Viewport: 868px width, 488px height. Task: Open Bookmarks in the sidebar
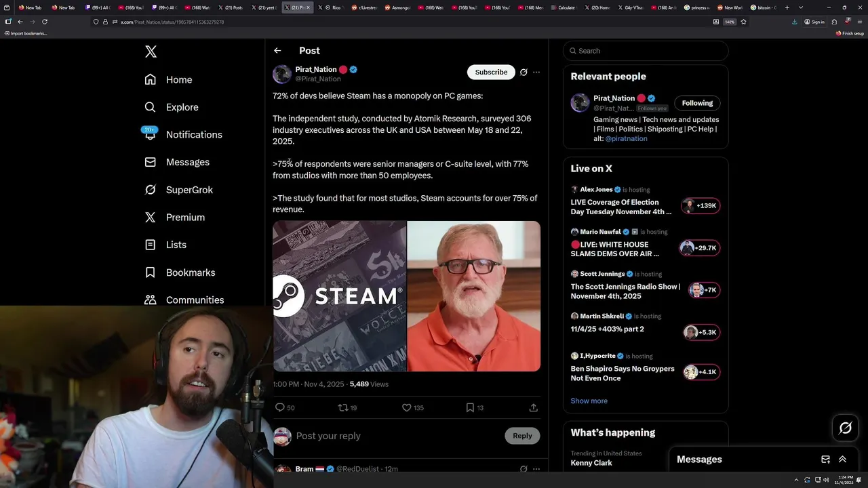[x=180, y=272]
